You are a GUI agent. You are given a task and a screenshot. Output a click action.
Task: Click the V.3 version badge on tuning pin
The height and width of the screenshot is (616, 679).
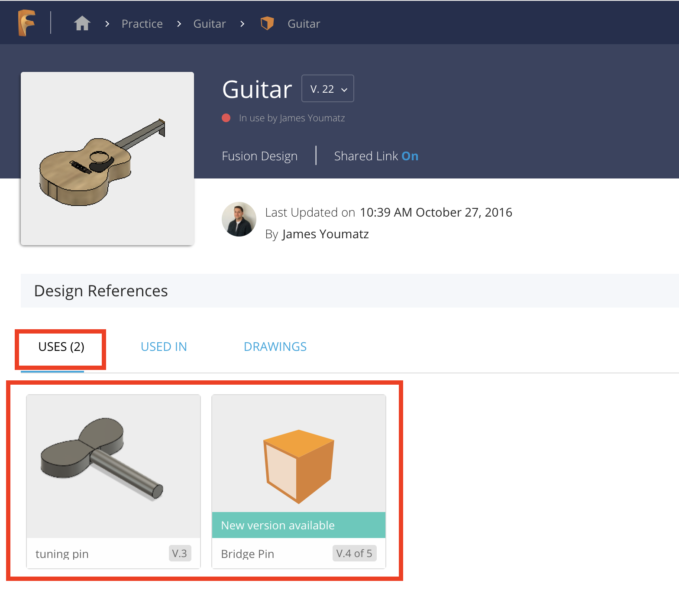tap(179, 554)
